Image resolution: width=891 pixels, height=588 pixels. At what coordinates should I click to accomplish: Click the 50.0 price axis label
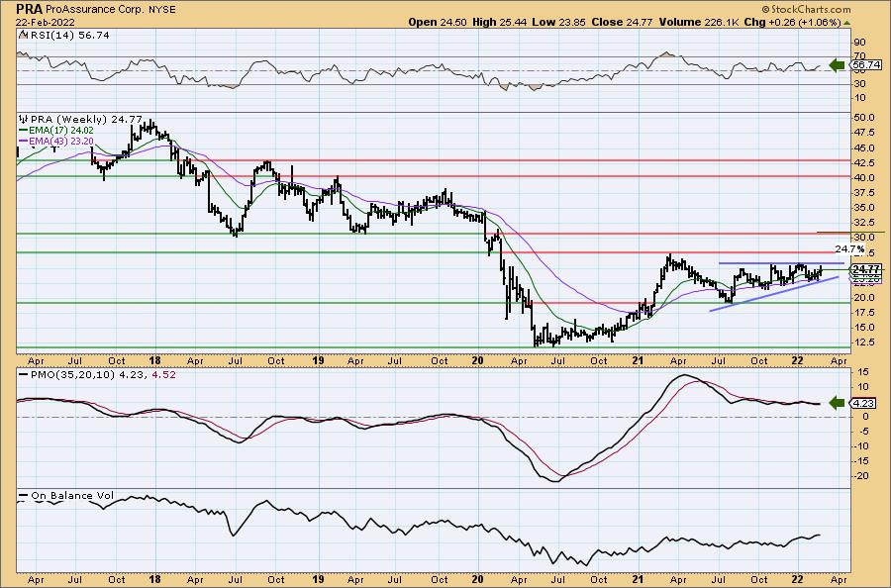tap(863, 118)
